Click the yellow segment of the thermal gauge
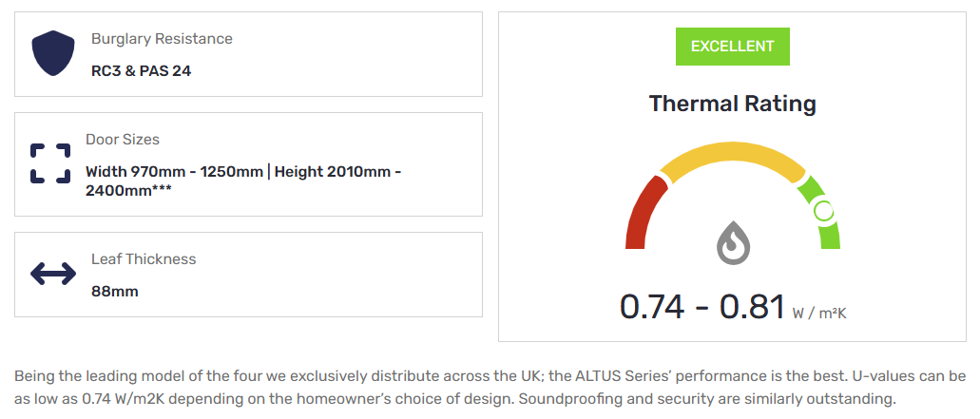The height and width of the screenshot is (419, 980). coord(733,158)
